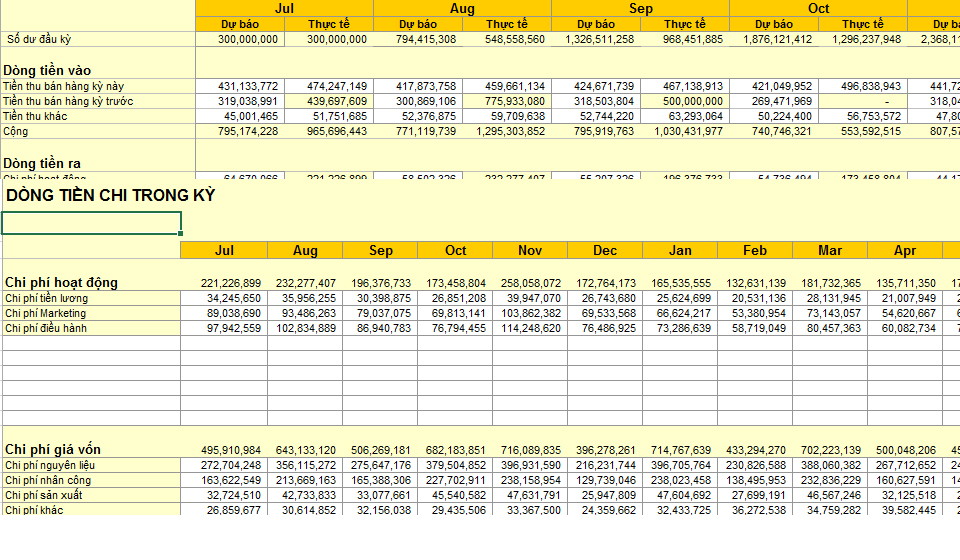
Task: Click the cell with value 1,295,303,852
Action: 507,131
